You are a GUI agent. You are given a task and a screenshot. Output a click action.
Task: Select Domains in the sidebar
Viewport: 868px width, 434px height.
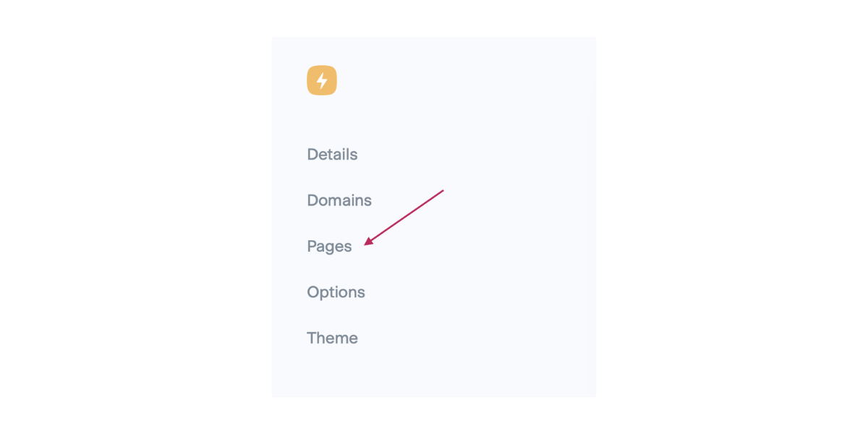click(339, 200)
